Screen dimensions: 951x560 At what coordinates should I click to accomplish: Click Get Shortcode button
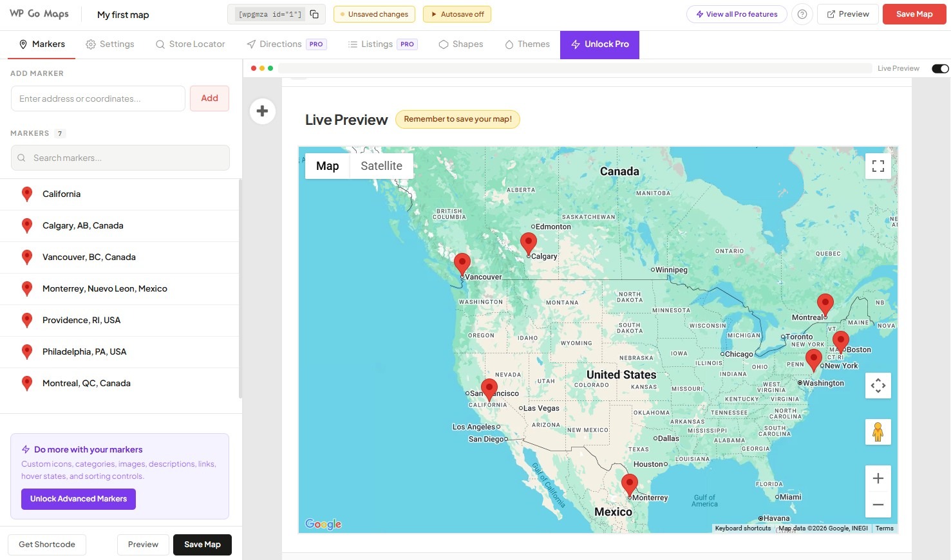coord(47,545)
